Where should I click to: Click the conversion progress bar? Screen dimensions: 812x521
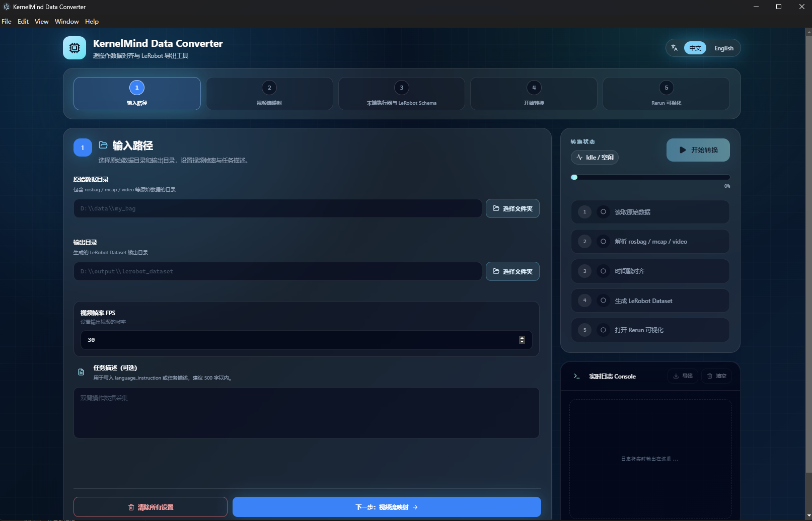pyautogui.click(x=650, y=177)
